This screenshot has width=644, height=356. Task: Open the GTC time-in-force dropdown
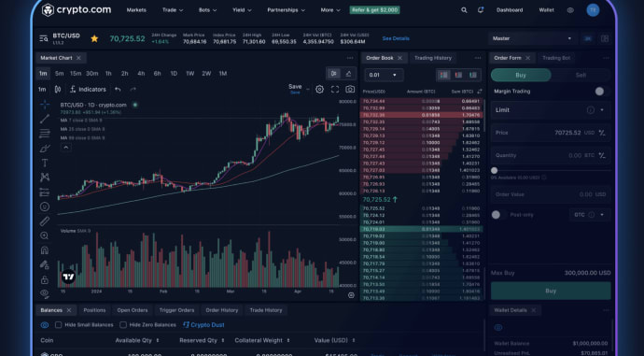click(589, 215)
